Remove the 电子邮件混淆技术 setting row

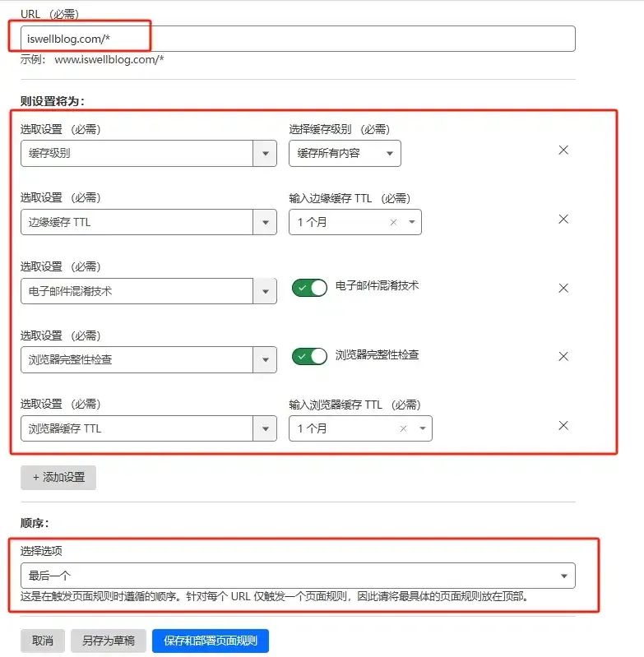(x=563, y=288)
